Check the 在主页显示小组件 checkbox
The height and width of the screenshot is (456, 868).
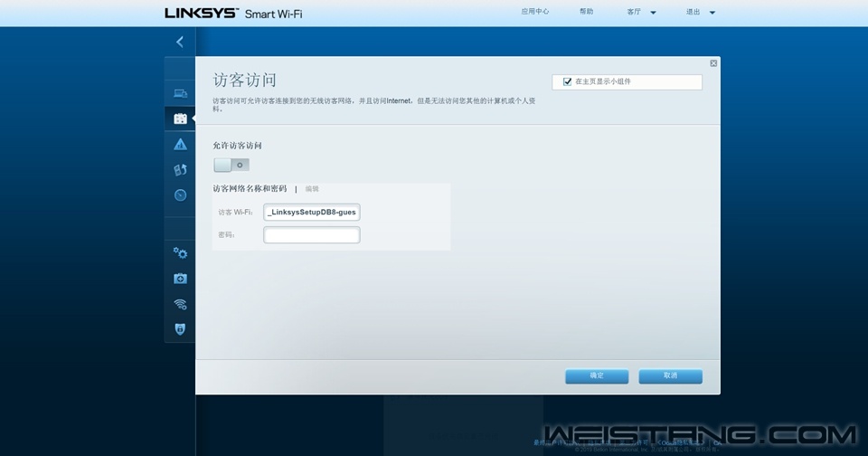click(567, 81)
